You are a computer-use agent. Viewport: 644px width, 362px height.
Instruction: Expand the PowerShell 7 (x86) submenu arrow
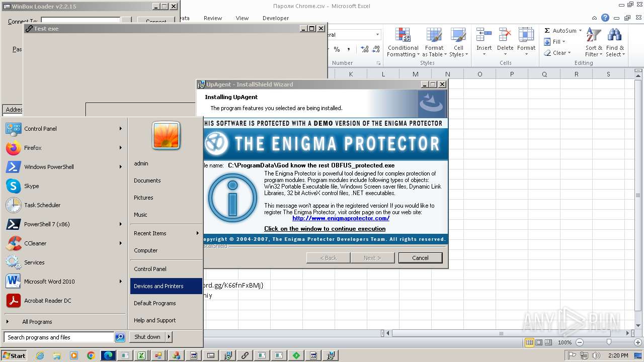coord(121,224)
